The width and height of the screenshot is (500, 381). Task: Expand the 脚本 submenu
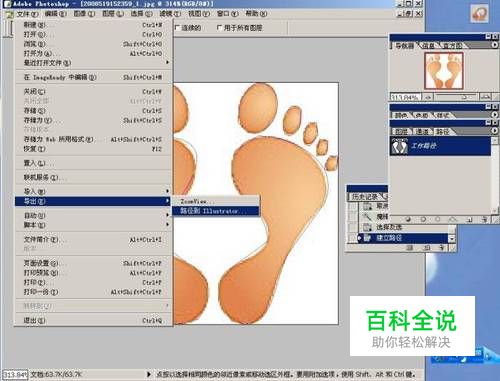(167, 225)
